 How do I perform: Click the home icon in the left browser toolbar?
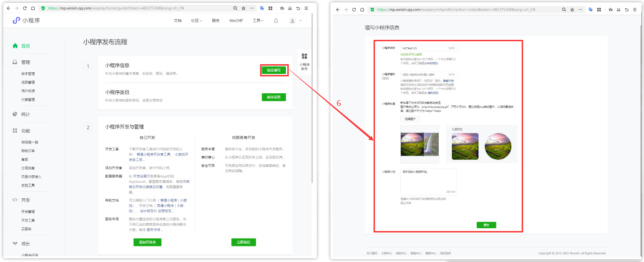32,8
